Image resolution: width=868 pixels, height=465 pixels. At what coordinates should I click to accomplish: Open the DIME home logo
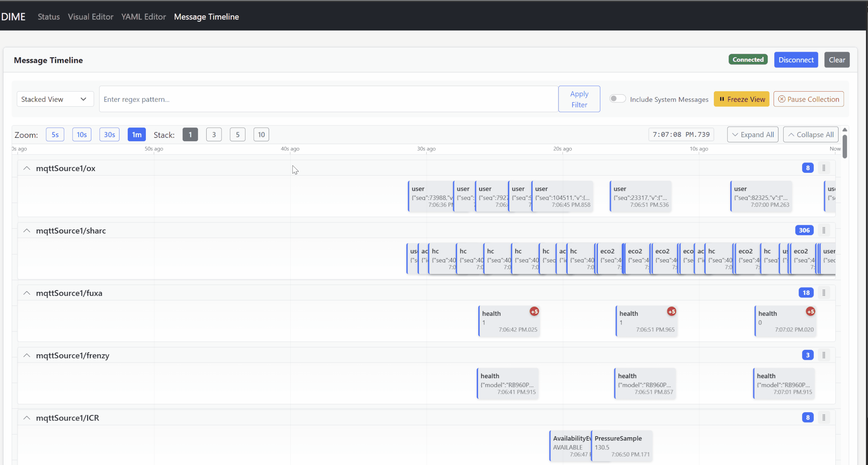tap(13, 17)
